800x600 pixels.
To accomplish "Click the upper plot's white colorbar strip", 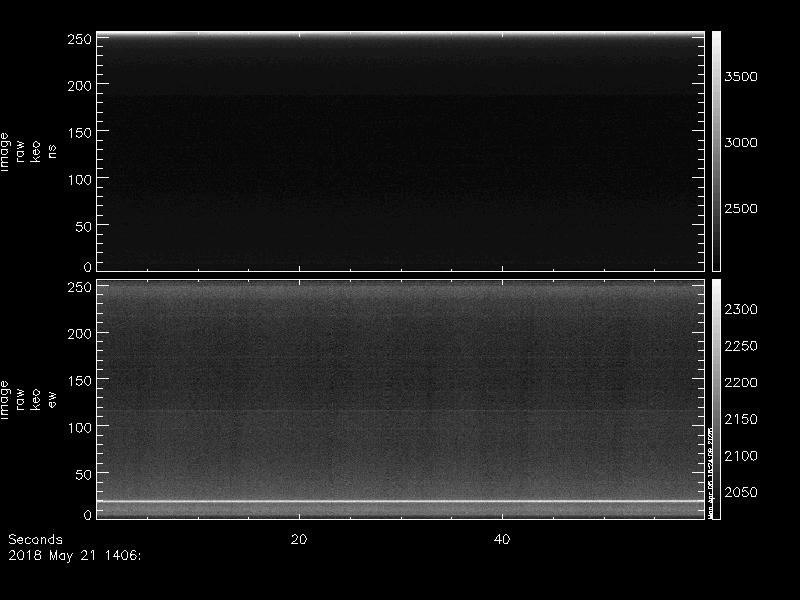I will (716, 150).
